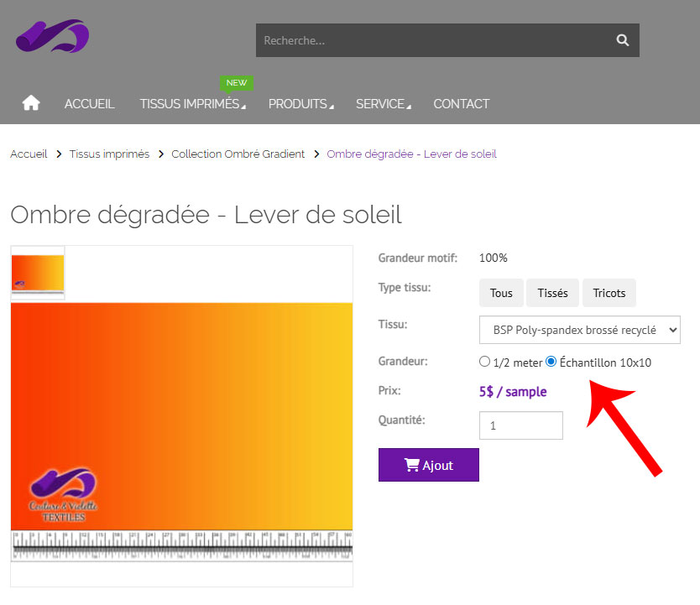Click the search magnifier icon
Image resolution: width=700 pixels, height=605 pixels.
[x=622, y=40]
